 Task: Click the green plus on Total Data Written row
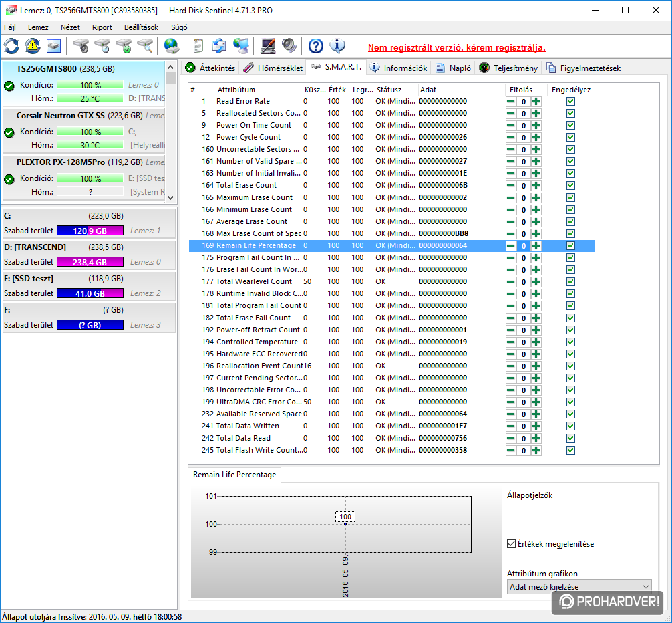pos(536,426)
